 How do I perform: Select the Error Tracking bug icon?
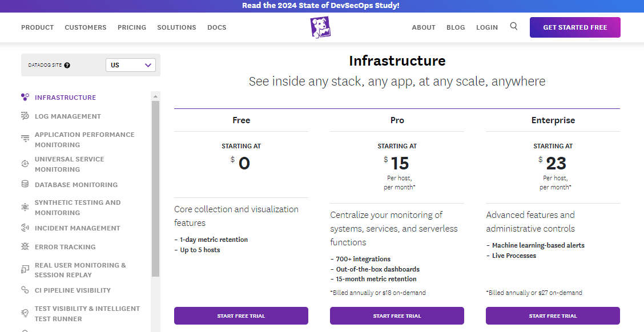point(25,246)
